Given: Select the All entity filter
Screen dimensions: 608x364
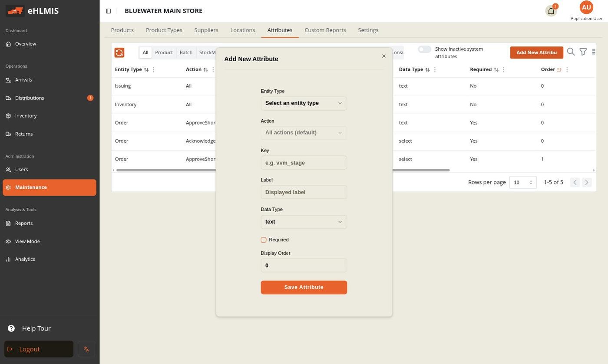Looking at the screenshot, I should pos(145,52).
